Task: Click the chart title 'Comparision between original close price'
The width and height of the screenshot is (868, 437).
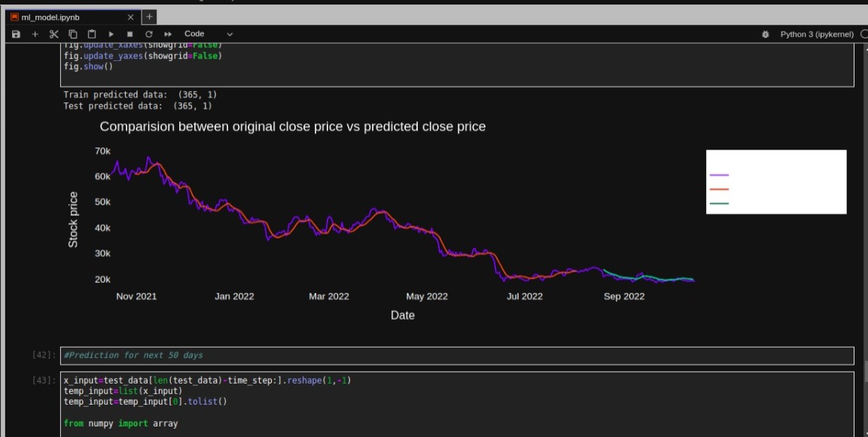Action: [292, 126]
